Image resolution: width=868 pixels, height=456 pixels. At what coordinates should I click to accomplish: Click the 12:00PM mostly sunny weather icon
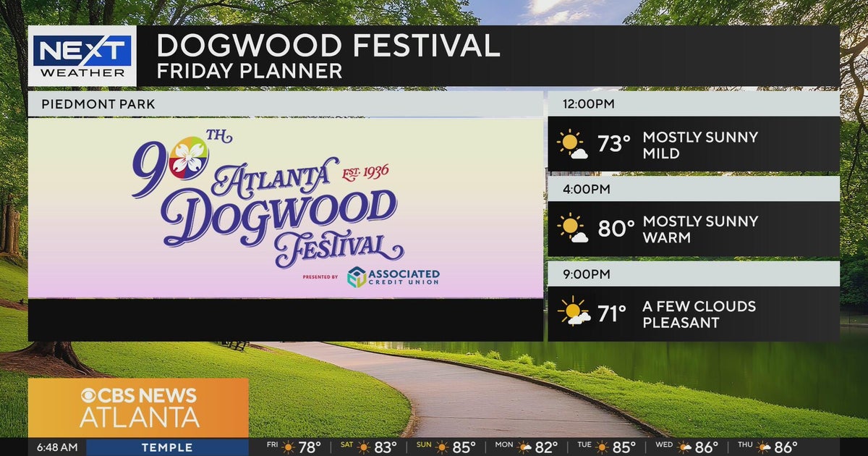[x=572, y=144]
